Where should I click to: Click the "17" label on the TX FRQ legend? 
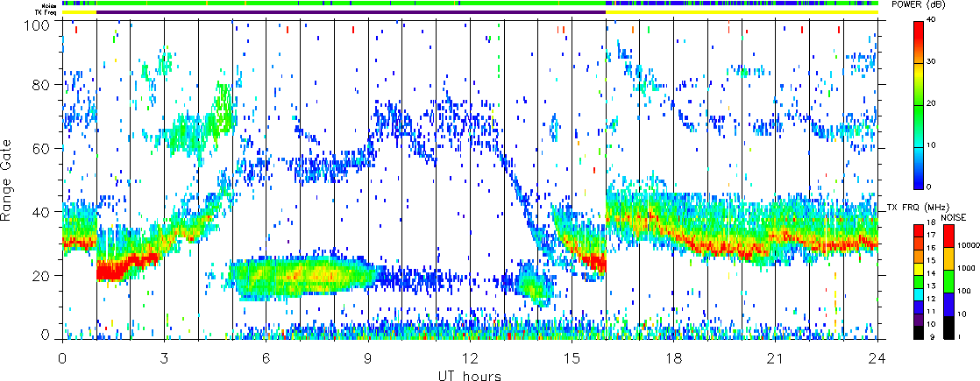coord(931,235)
